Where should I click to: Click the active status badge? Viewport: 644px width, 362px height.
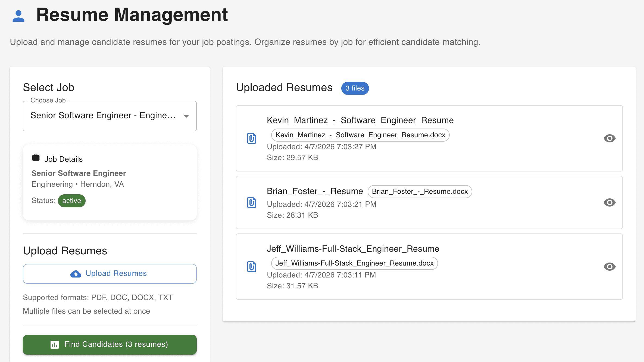tap(72, 201)
